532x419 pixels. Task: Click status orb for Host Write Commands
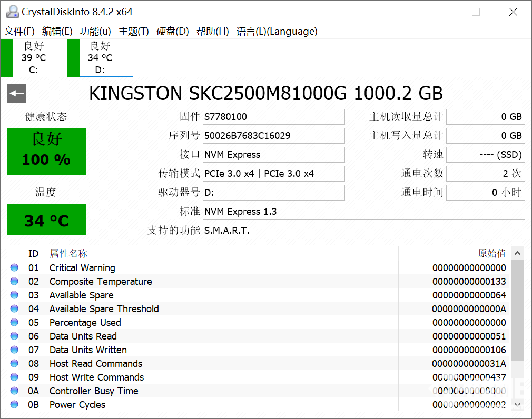click(14, 377)
